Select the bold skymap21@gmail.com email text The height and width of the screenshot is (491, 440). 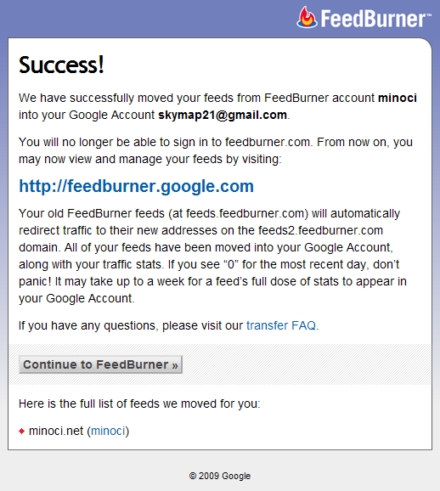click(223, 115)
